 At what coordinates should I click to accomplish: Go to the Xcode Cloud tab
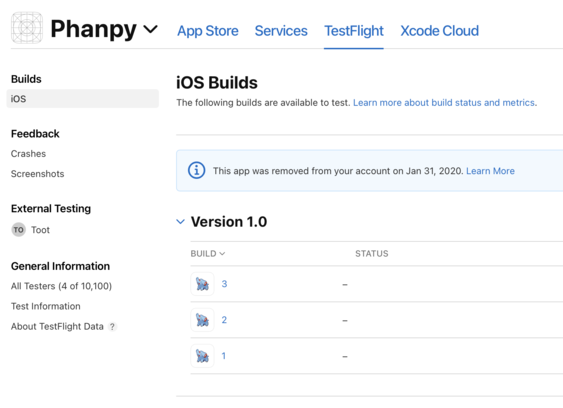pyautogui.click(x=439, y=31)
